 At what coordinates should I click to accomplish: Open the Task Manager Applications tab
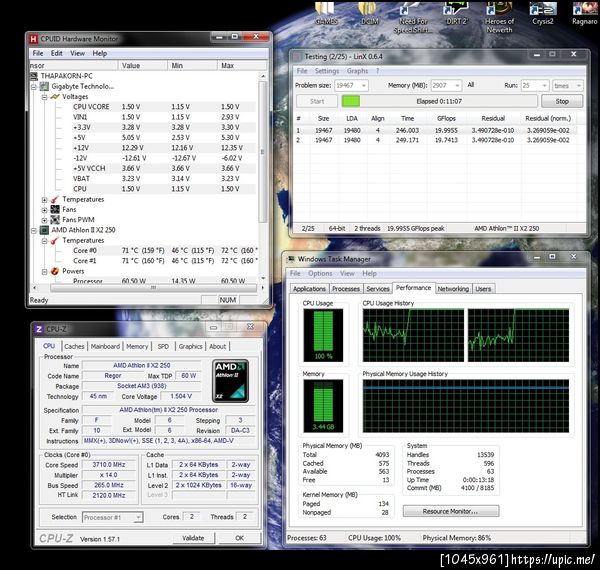309,289
